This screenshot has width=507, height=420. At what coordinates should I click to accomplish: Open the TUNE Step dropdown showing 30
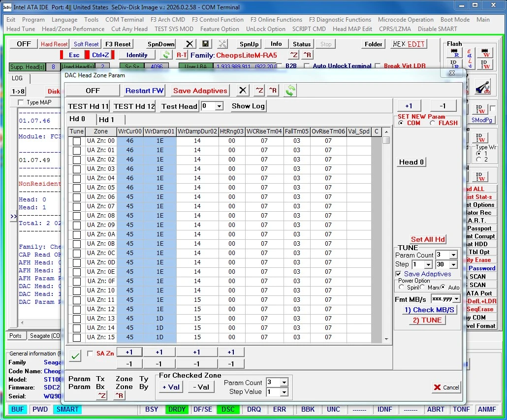tap(454, 264)
